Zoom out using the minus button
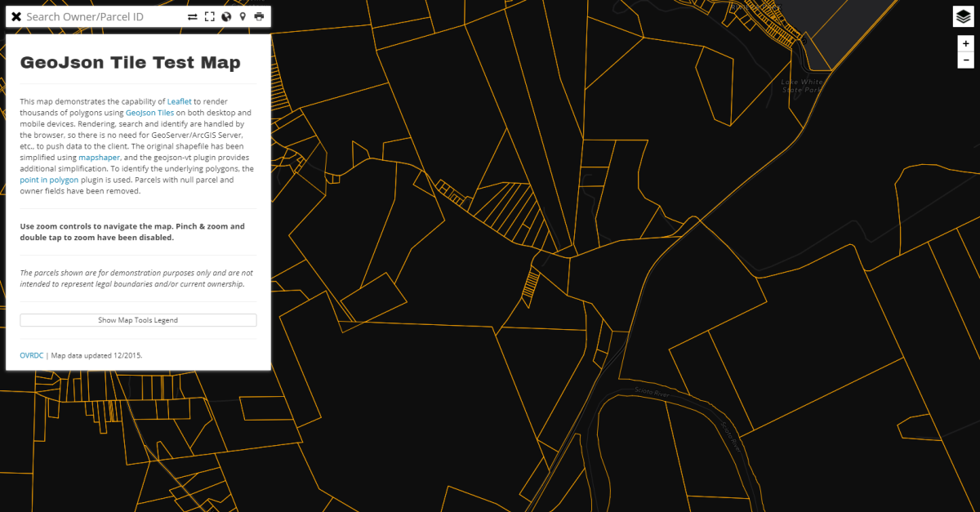This screenshot has width=980, height=512. [965, 59]
